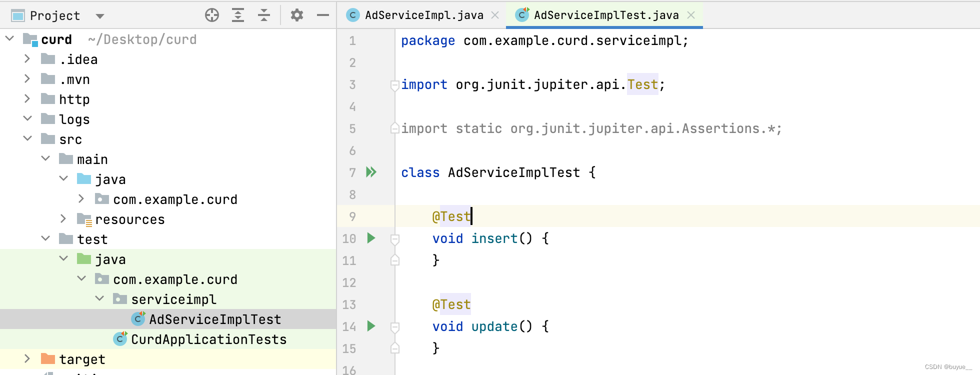Click the AdServiceImplTest class file icon
Screen dimensions: 980x375
[138, 318]
